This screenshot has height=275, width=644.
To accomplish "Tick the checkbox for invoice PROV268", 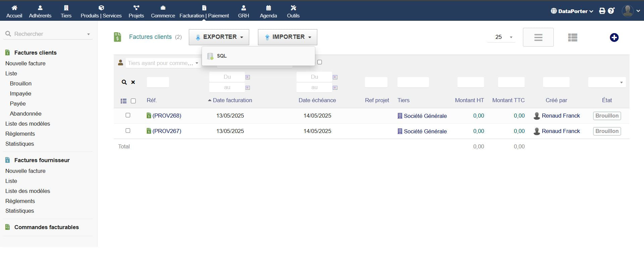I will tap(128, 115).
